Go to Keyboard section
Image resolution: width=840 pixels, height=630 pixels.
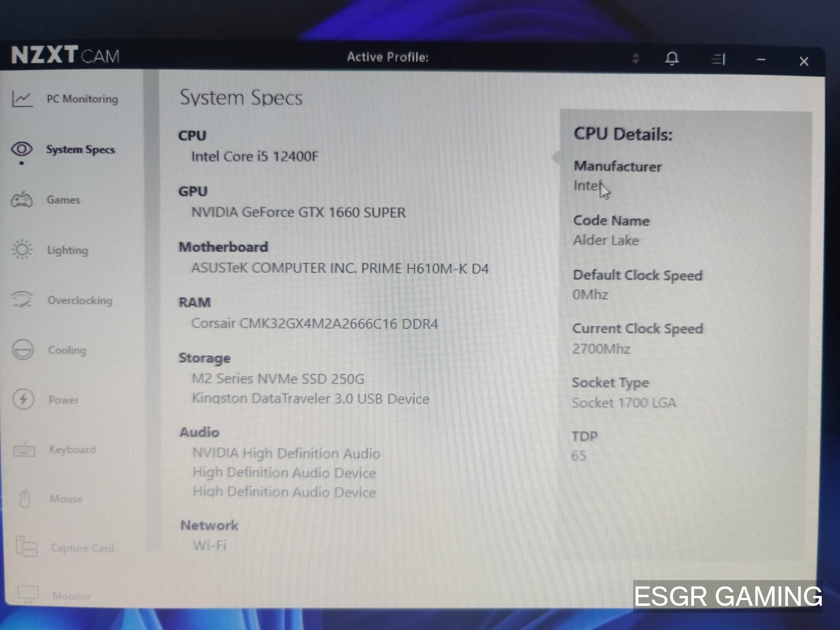pyautogui.click(x=72, y=449)
